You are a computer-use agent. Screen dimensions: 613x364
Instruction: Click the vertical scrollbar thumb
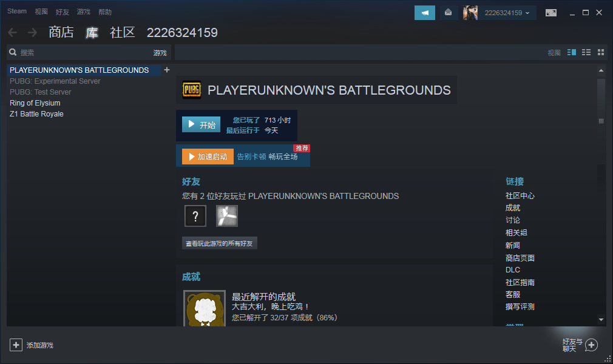tap(601, 121)
